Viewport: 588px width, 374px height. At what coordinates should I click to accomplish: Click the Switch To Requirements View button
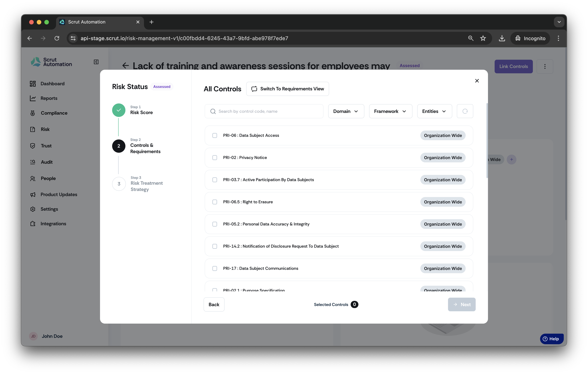coord(287,89)
